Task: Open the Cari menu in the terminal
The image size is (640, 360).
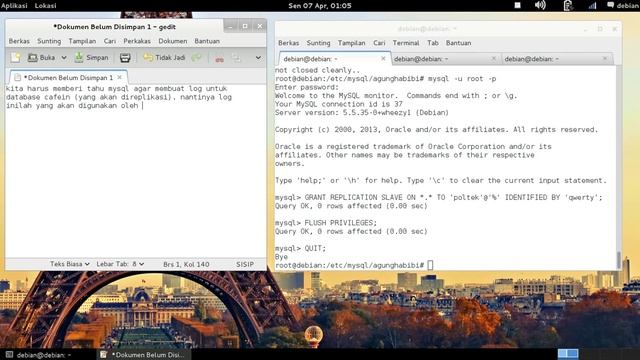Action: [379, 43]
